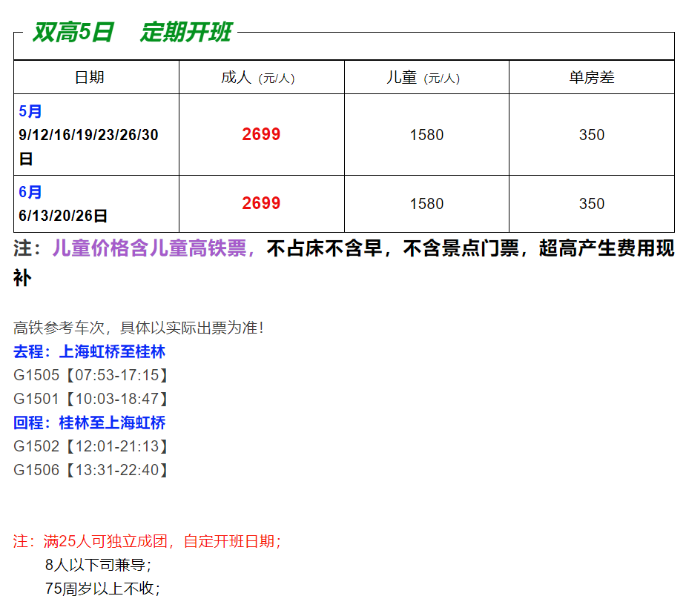686x616 pixels.
Task: Click the 75周岁以上不收 note line
Action: (x=102, y=589)
